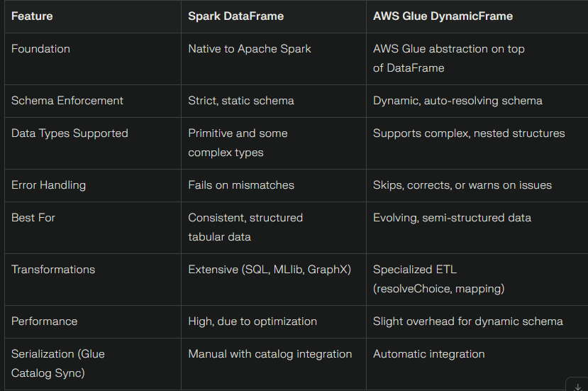This screenshot has height=391, width=588.
Task: Click the AWS Glue DynamicFrame column header
Action: pyautogui.click(x=443, y=16)
